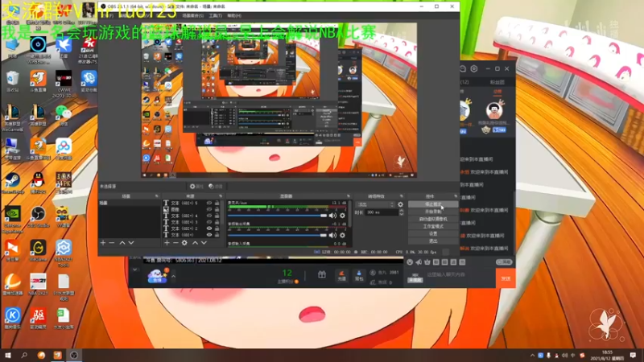Screen dimensions: 644x362
Task: Toggle the lock on source 文本 (GDI+) 5
Action: 217,203
